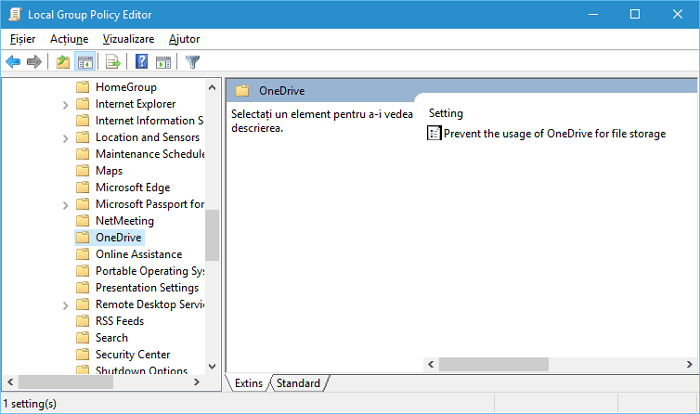Viewport: 700px width, 414px height.
Task: Select Portable Operating System folder
Action: click(150, 271)
